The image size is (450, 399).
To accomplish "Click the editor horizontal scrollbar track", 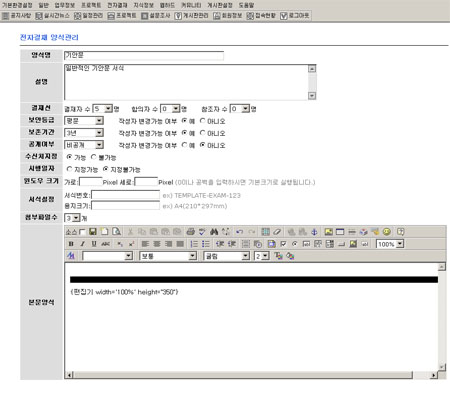I will tap(252, 375).
